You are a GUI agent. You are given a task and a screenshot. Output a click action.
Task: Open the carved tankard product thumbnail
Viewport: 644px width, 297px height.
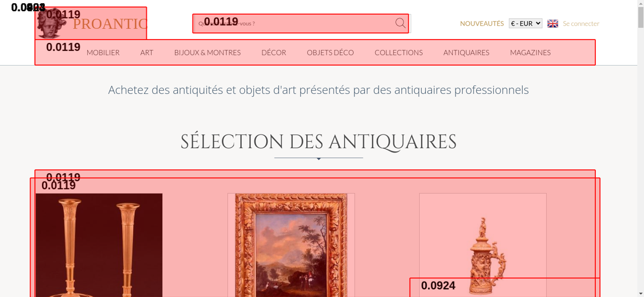pos(483,245)
